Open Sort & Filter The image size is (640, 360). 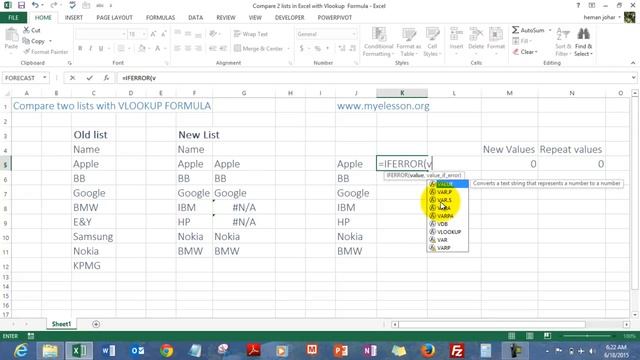(x=563, y=42)
